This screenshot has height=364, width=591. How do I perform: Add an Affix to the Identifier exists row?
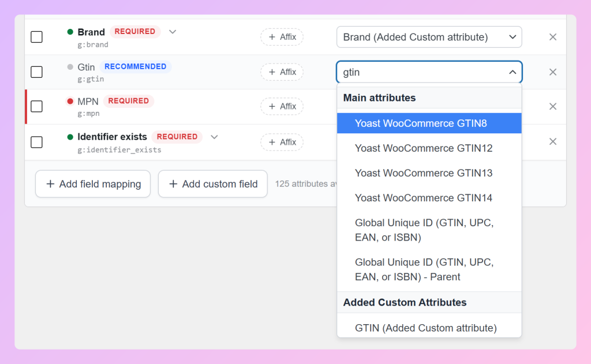(x=282, y=142)
